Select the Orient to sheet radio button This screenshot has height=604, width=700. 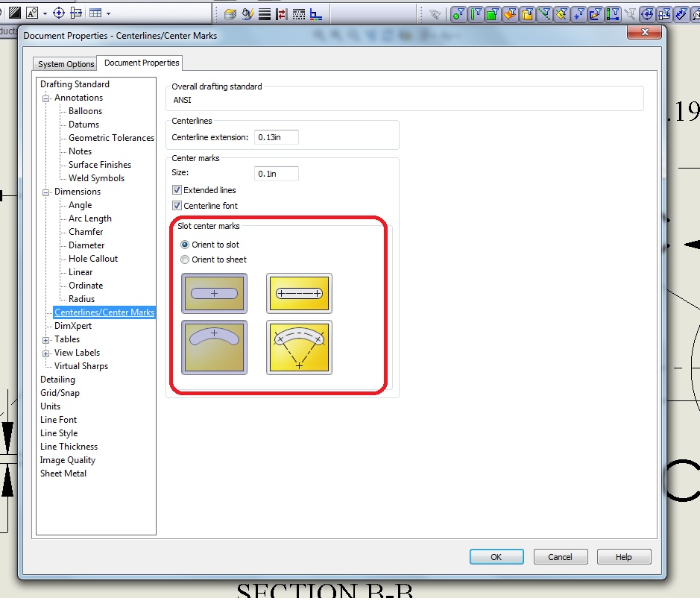185,259
